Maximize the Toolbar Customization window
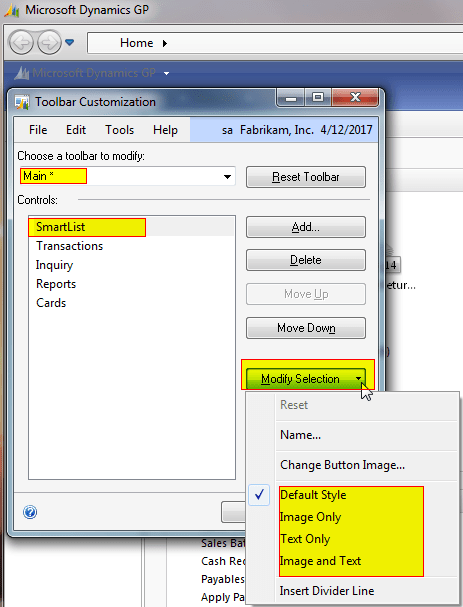Screen dimensions: 463x607 point(318,97)
